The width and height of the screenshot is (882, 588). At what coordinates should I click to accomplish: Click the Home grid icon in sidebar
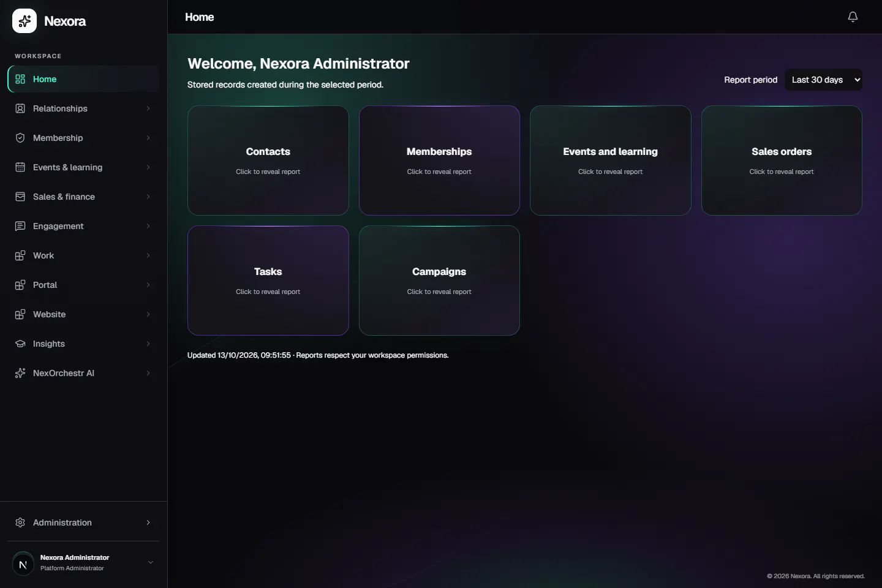[20, 79]
